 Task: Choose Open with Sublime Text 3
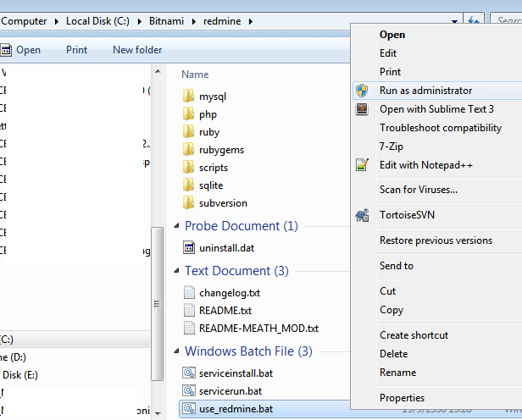(x=436, y=109)
